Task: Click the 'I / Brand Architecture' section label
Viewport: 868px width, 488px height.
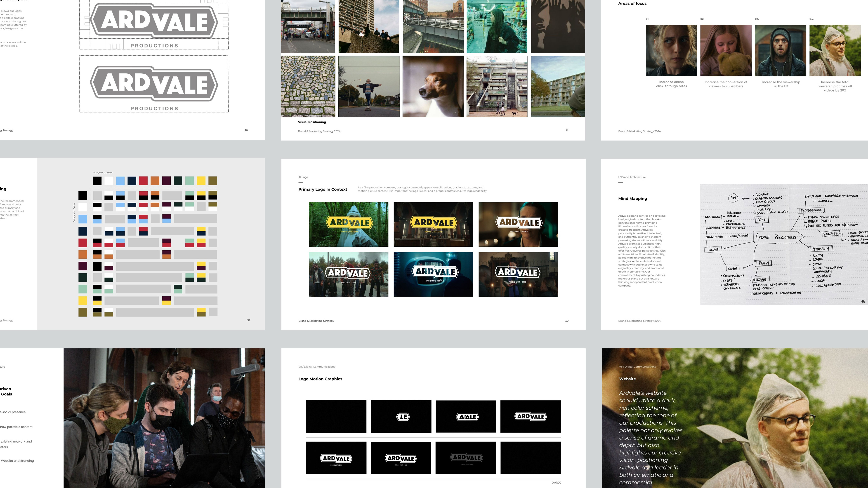Action: [632, 177]
